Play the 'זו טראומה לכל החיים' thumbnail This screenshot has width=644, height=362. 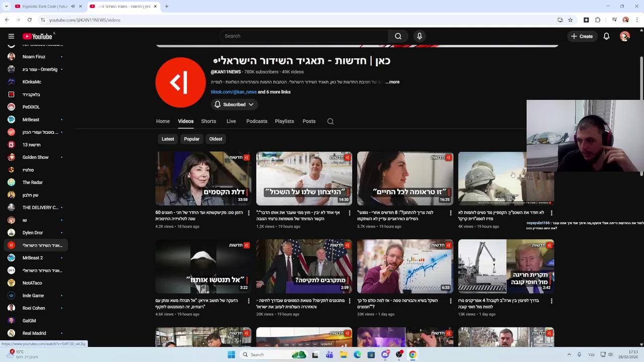click(x=405, y=178)
